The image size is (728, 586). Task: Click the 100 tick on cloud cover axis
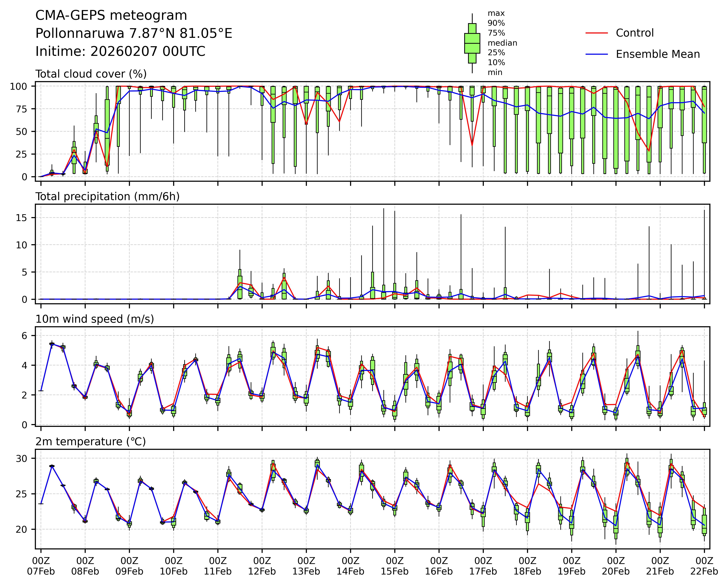18,86
